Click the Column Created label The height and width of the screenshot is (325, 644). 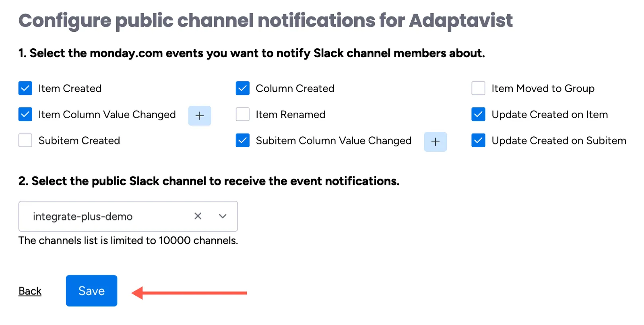click(x=295, y=88)
